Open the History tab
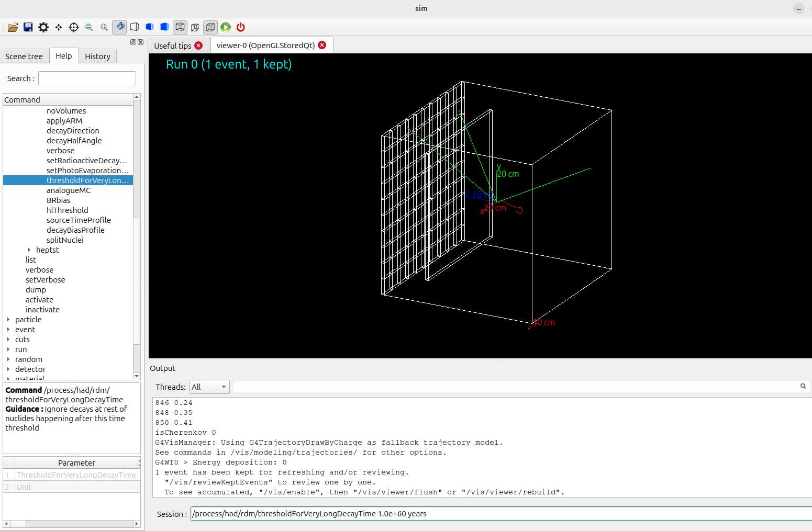Image resolution: width=812 pixels, height=531 pixels. 97,57
